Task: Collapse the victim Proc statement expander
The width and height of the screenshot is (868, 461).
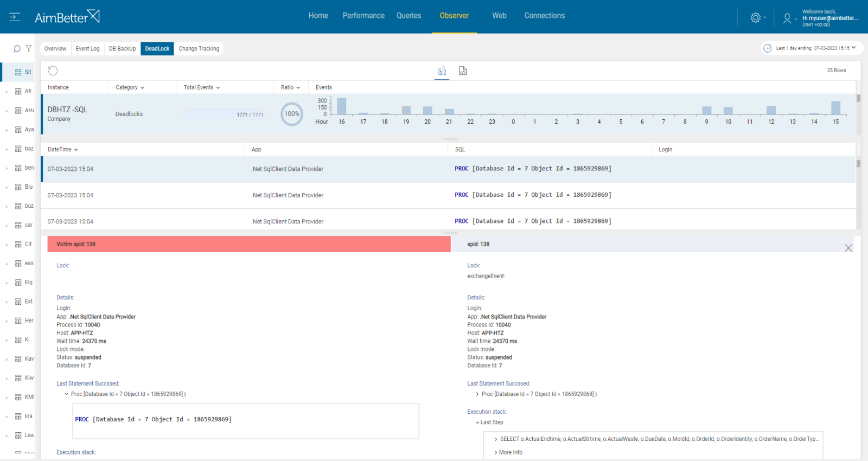Action: pos(67,394)
